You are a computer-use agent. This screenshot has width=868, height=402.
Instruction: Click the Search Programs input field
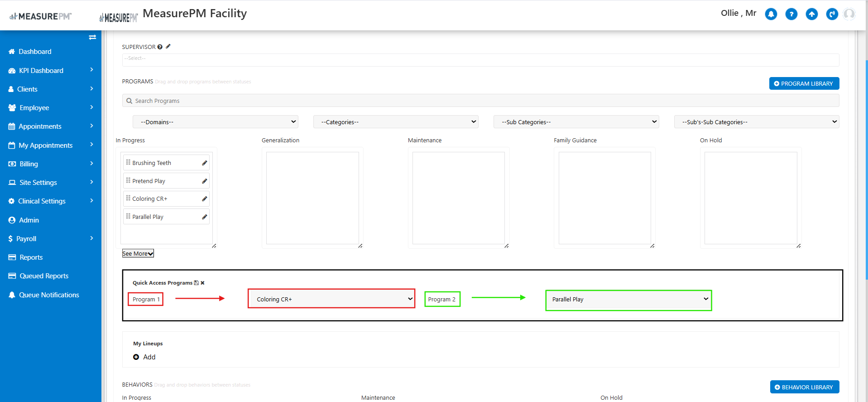coord(480,101)
